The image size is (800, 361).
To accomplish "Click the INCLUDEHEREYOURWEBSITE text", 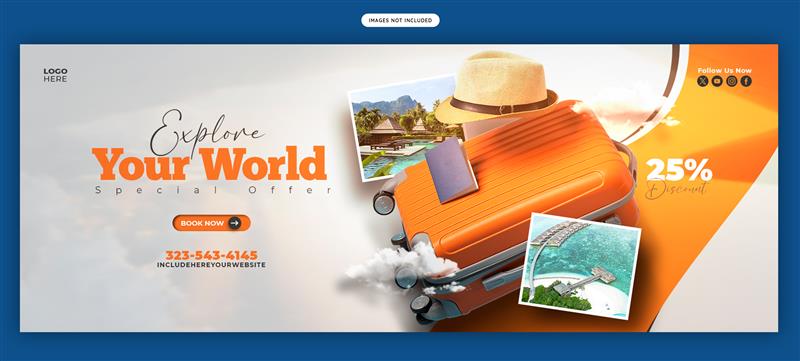I will [x=211, y=265].
